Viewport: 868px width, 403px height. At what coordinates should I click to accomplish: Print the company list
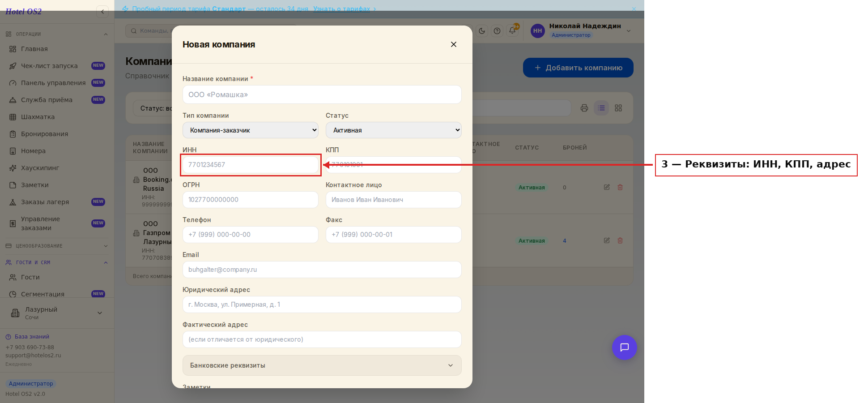click(584, 108)
